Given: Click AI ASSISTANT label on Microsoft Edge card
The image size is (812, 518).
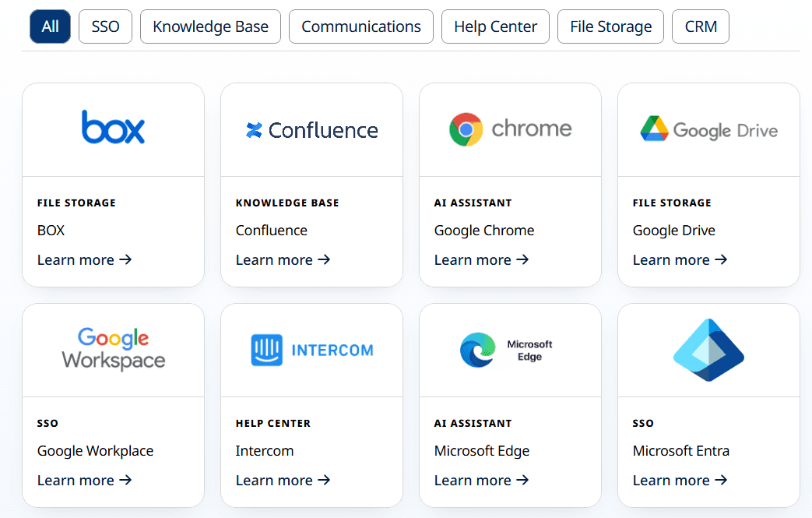Looking at the screenshot, I should (x=473, y=424).
